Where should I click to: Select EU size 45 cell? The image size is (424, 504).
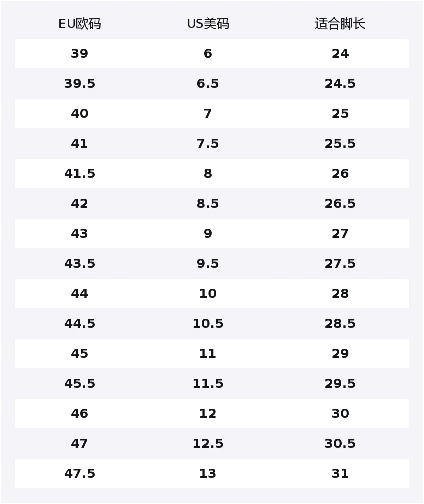point(79,354)
